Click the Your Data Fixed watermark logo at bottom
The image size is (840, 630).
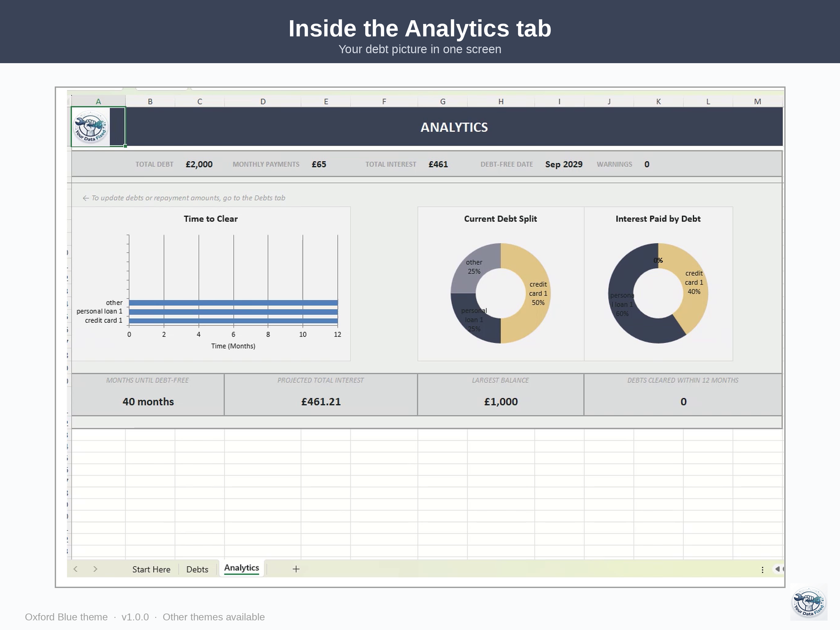pyautogui.click(x=808, y=601)
